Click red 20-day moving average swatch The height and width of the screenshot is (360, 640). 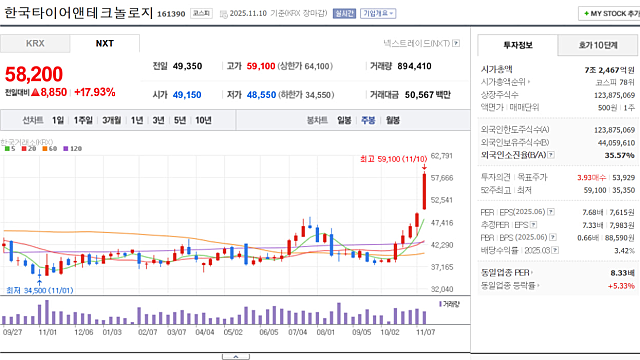(24, 149)
